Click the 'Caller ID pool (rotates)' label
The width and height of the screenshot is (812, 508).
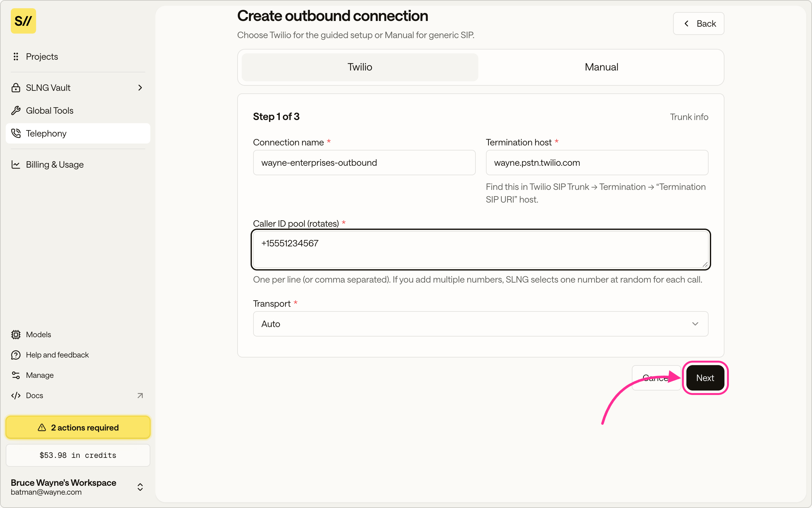click(296, 224)
